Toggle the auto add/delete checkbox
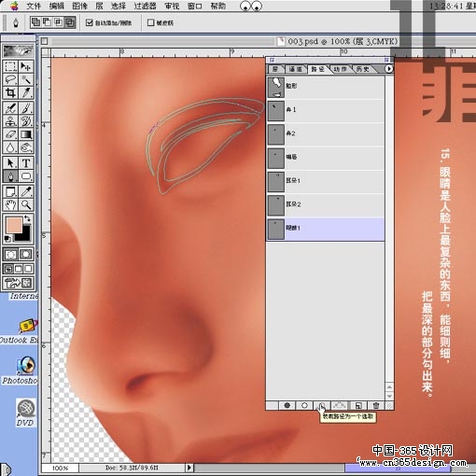476x476 pixels. tap(90, 22)
